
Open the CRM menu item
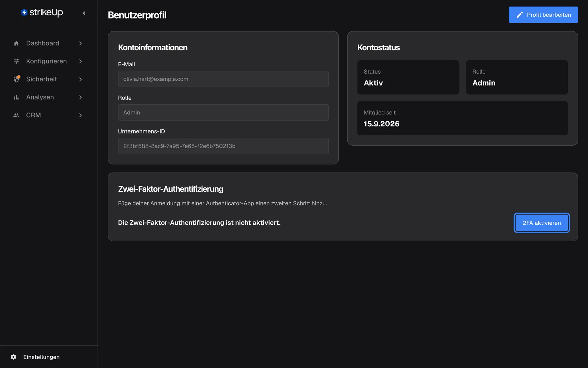coord(48,115)
